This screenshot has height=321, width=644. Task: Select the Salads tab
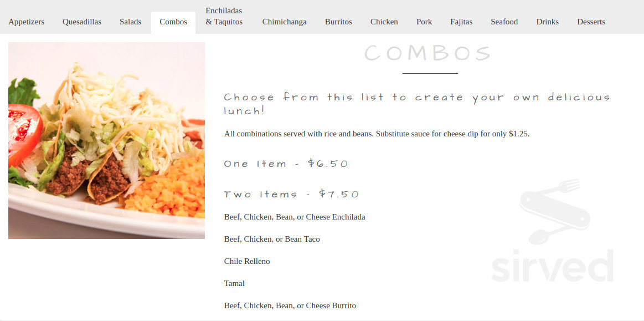click(130, 22)
